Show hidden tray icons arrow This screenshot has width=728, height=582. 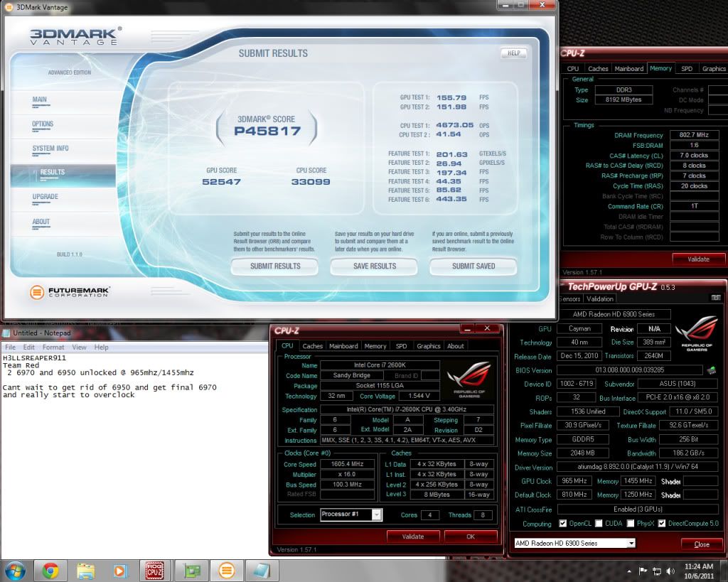pyautogui.click(x=629, y=571)
